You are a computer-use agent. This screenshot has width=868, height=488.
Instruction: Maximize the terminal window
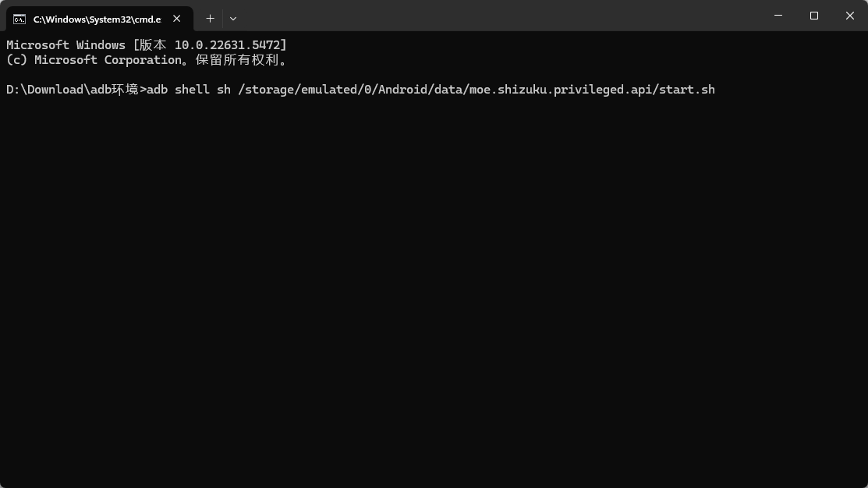coord(814,16)
